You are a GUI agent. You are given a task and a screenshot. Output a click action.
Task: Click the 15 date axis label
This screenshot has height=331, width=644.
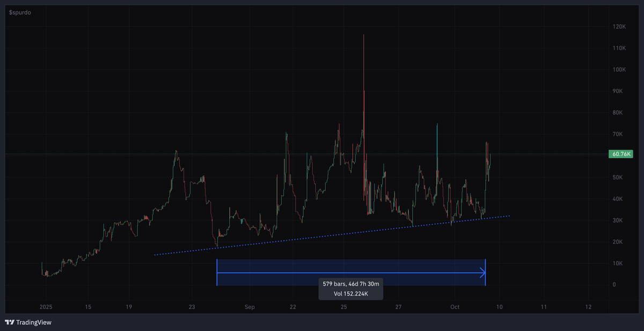click(x=88, y=307)
